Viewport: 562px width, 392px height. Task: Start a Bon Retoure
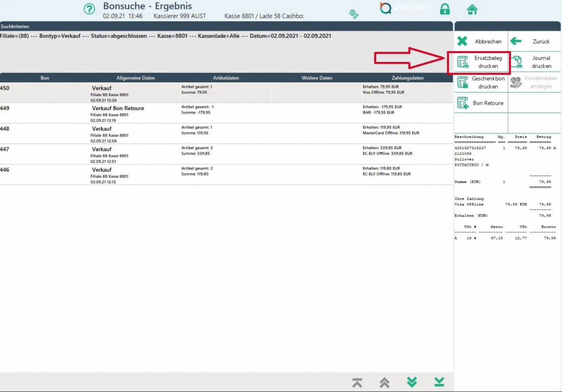(x=481, y=103)
